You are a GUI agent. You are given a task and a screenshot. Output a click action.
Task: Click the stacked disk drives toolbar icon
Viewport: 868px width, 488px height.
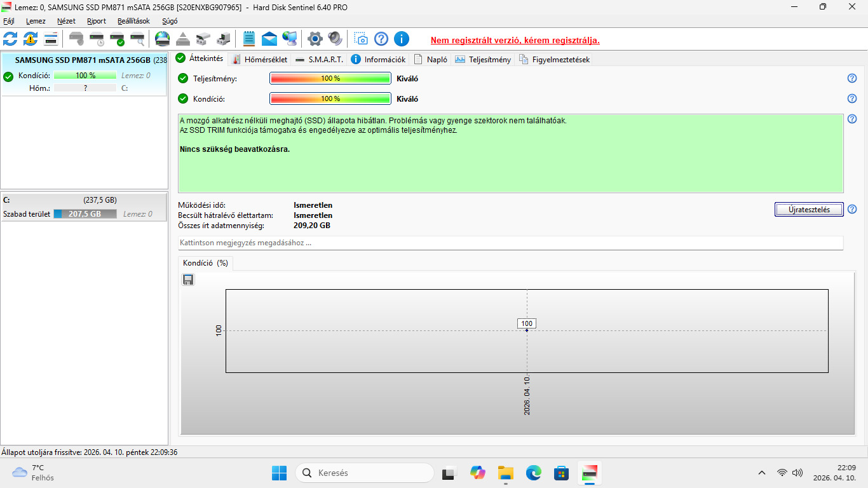click(203, 39)
